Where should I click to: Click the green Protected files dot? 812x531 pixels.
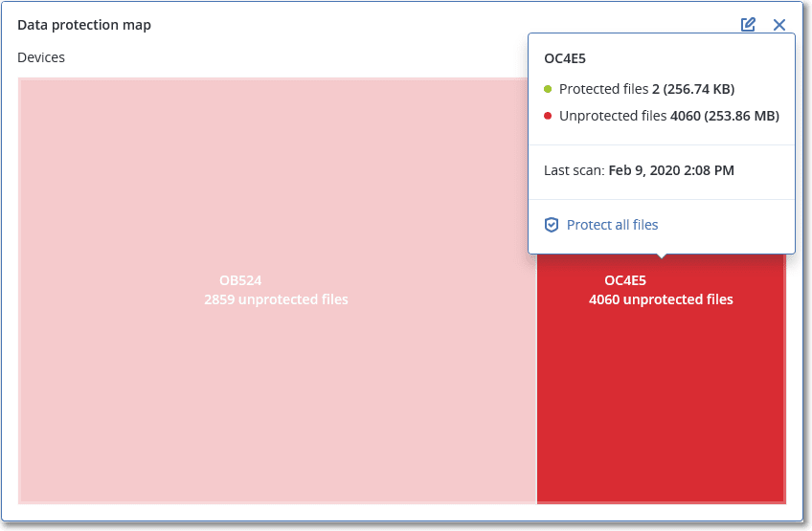click(548, 89)
